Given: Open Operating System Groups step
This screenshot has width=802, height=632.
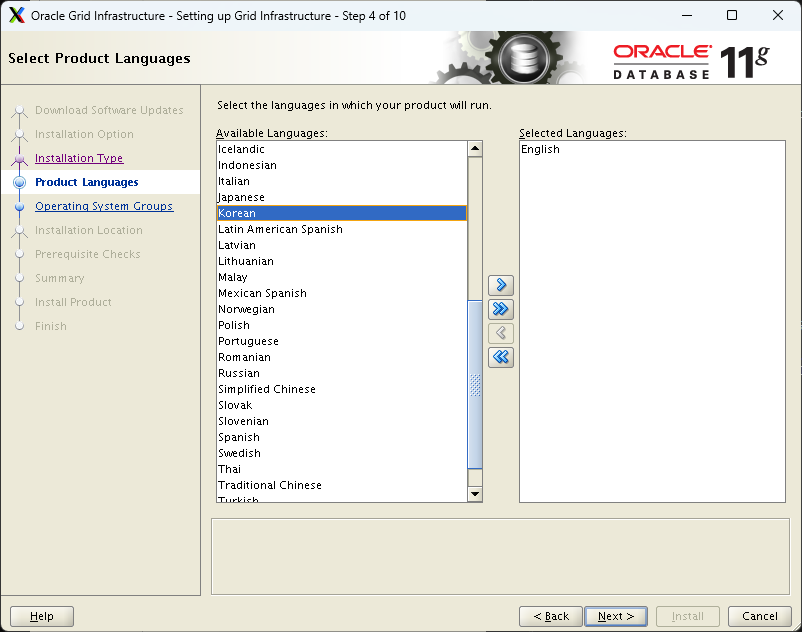Looking at the screenshot, I should pyautogui.click(x=104, y=206).
